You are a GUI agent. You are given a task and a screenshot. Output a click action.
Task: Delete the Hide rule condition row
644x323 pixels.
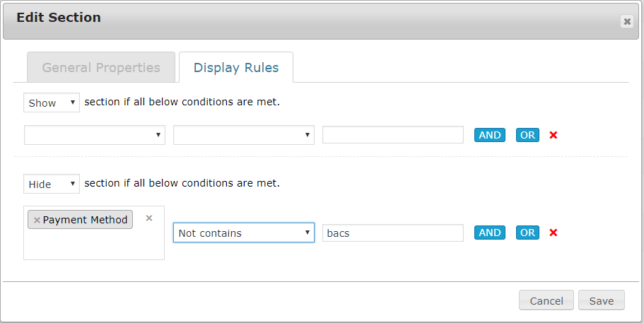[x=554, y=233]
